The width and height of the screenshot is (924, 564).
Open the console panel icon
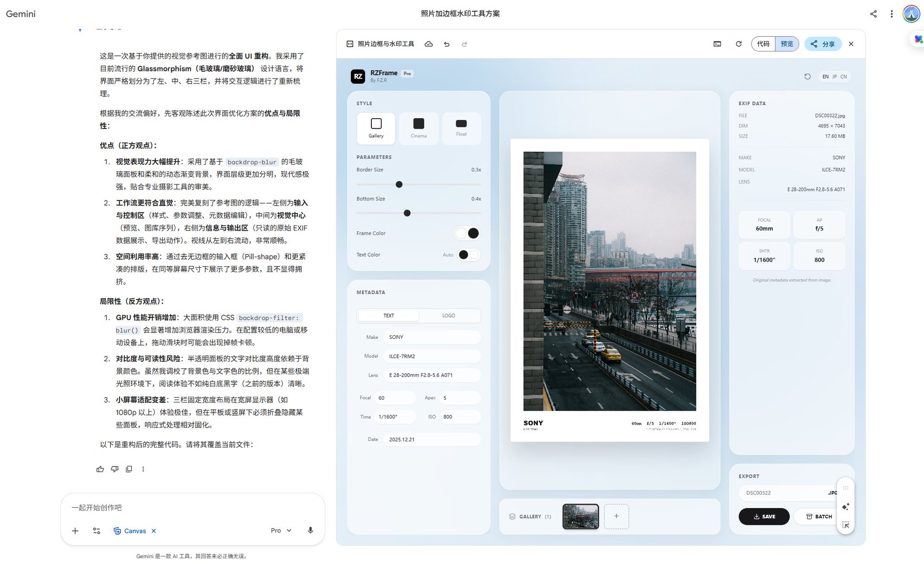(717, 44)
